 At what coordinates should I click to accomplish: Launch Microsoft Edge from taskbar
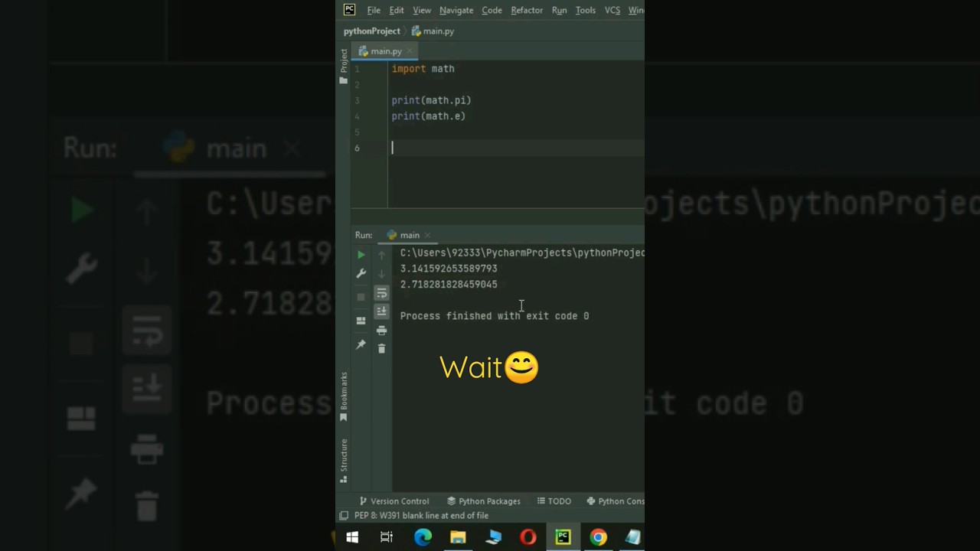pyautogui.click(x=423, y=537)
